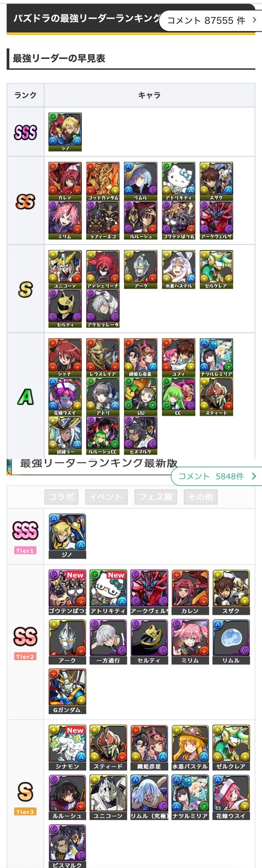The width and height of the screenshot is (262, 868).
Task: Select ゴウテンばつ丸 New icon in Tier2
Action: pyautogui.click(x=67, y=592)
